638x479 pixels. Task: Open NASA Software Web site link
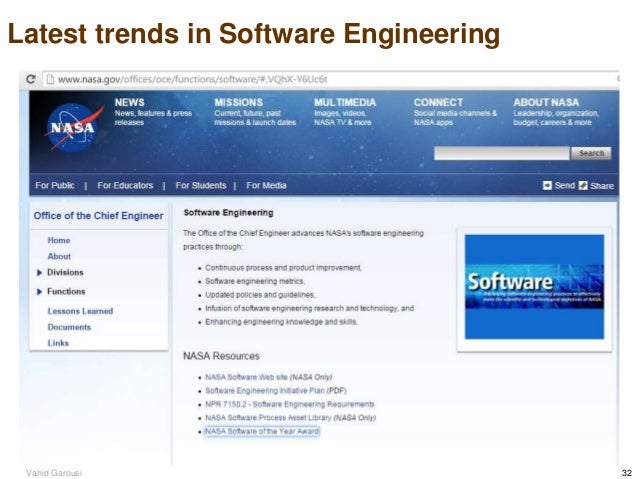coord(246,377)
